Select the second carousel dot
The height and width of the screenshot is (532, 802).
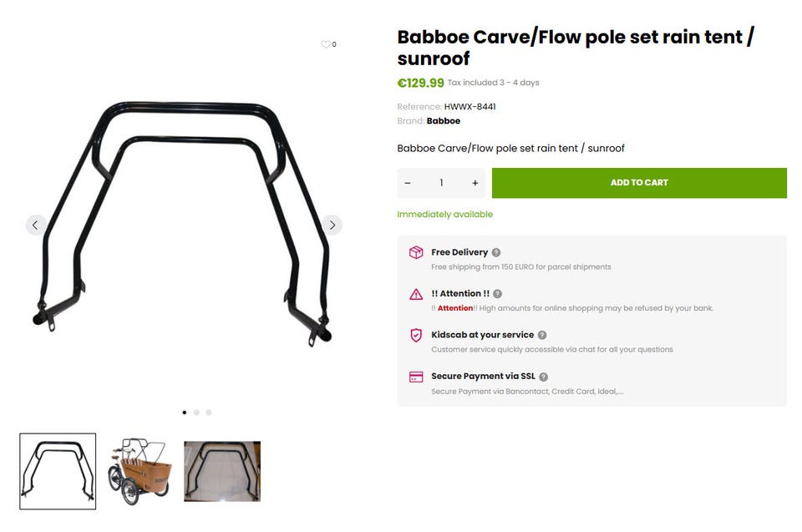pos(196,413)
